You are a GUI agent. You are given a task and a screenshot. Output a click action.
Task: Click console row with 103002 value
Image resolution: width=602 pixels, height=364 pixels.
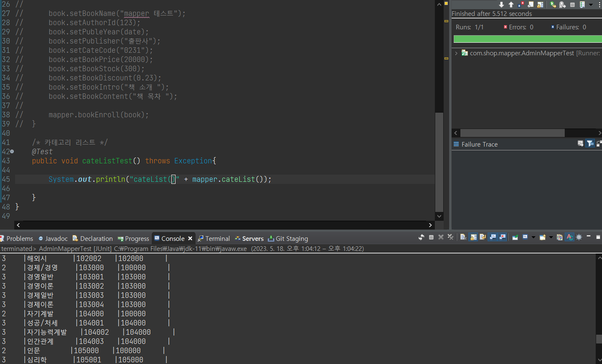pos(85,286)
